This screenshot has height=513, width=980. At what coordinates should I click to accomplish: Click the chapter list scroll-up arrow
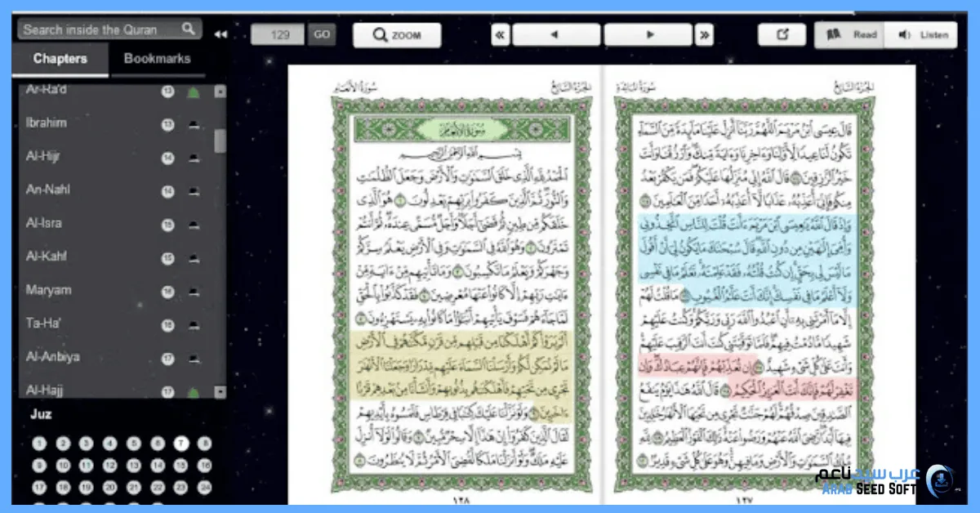point(220,91)
